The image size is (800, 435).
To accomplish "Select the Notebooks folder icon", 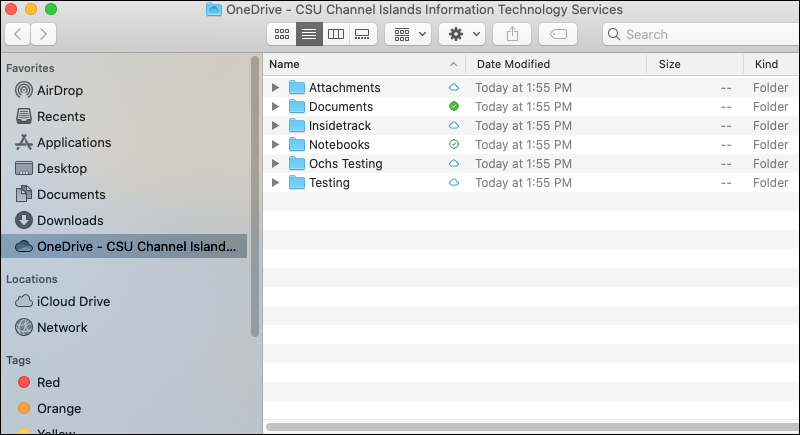I will tap(296, 145).
